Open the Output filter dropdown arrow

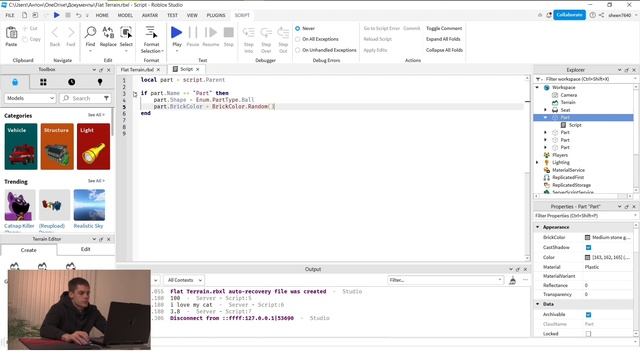tap(500, 280)
